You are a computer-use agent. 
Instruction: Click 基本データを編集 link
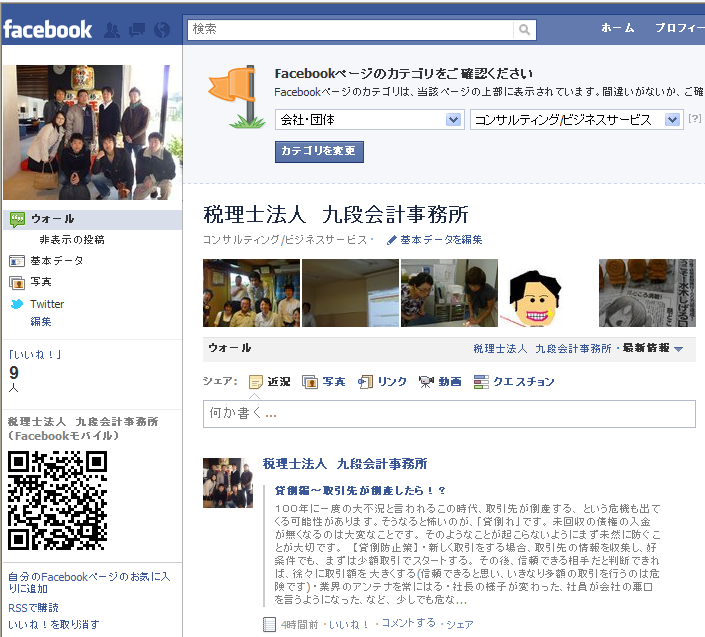pyautogui.click(x=441, y=240)
